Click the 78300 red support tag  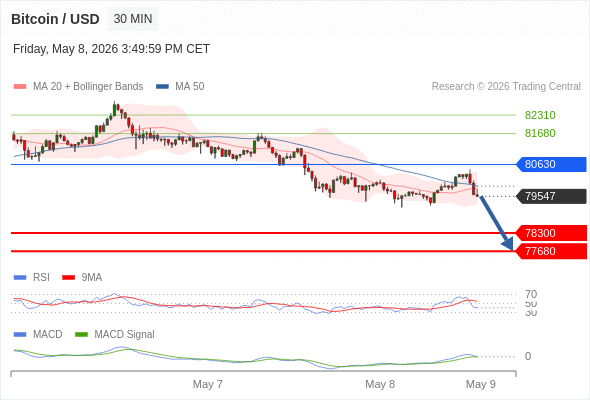click(x=551, y=233)
